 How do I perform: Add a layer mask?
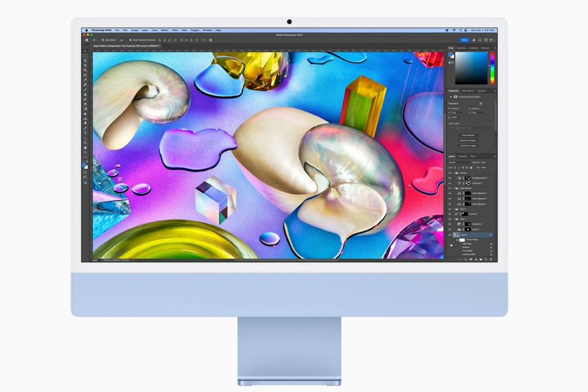tap(470, 259)
